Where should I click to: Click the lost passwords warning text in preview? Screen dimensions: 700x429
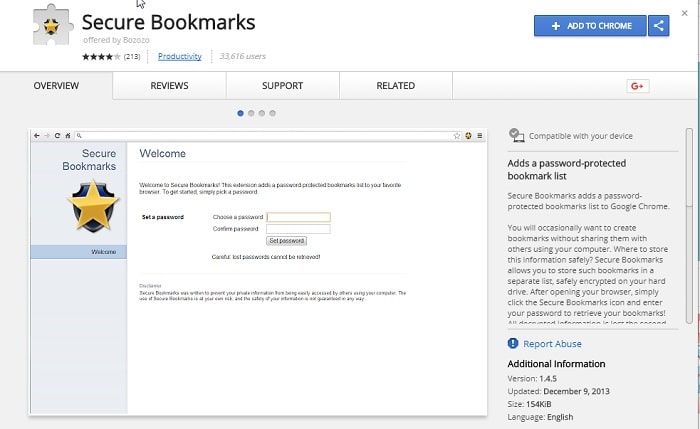[266, 257]
